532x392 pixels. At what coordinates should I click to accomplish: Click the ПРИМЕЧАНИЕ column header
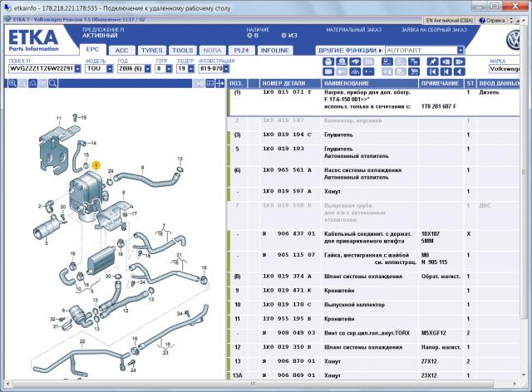[440, 83]
